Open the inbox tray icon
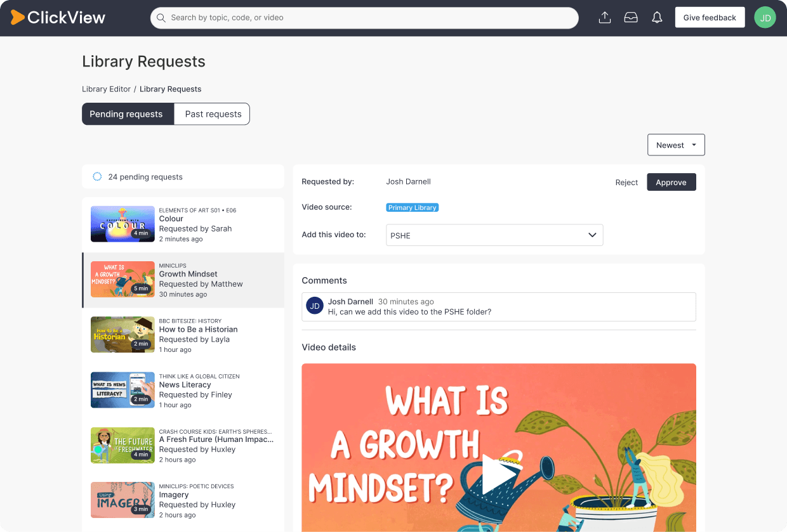This screenshot has width=787, height=532. 631,18
